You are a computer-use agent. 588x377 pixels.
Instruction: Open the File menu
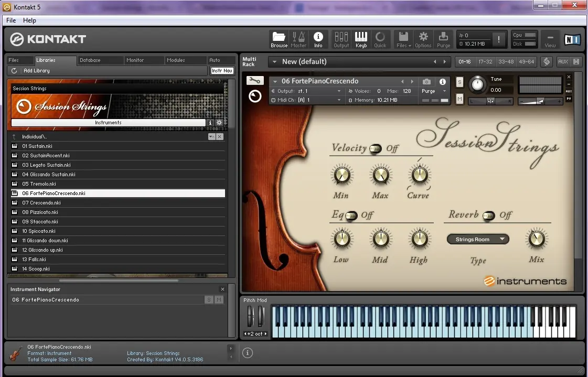point(11,20)
